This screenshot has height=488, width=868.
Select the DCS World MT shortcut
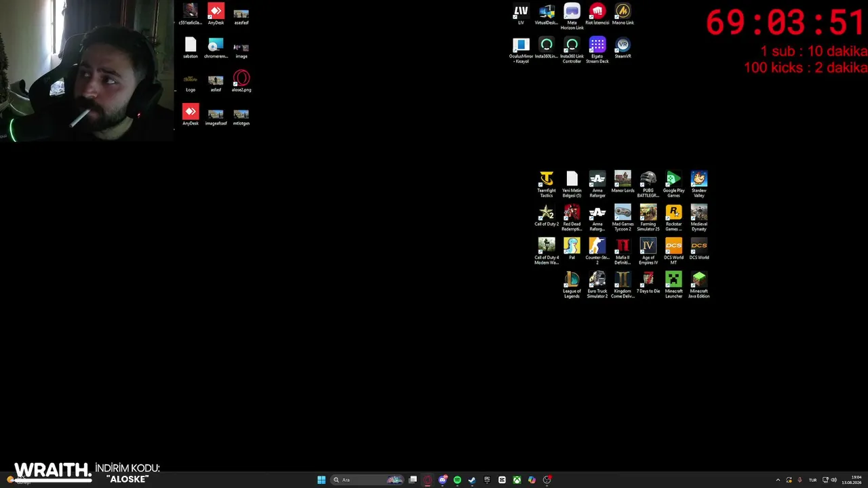click(673, 251)
